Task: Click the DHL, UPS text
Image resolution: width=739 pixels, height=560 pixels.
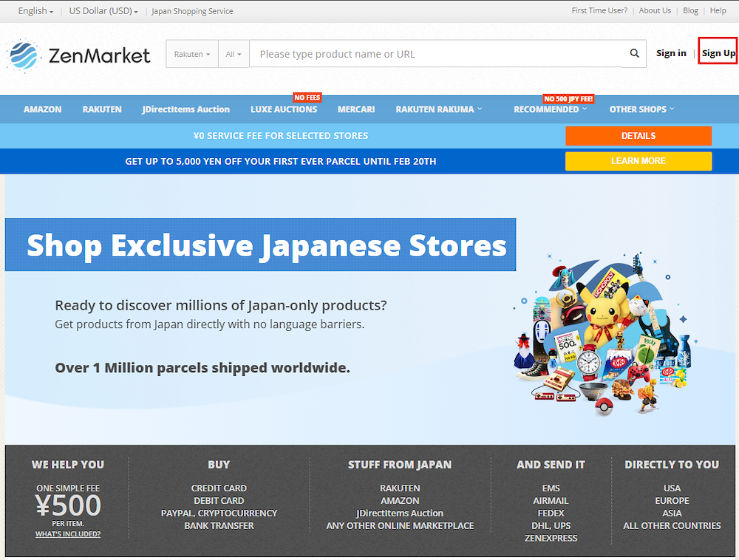Action: pyautogui.click(x=551, y=525)
